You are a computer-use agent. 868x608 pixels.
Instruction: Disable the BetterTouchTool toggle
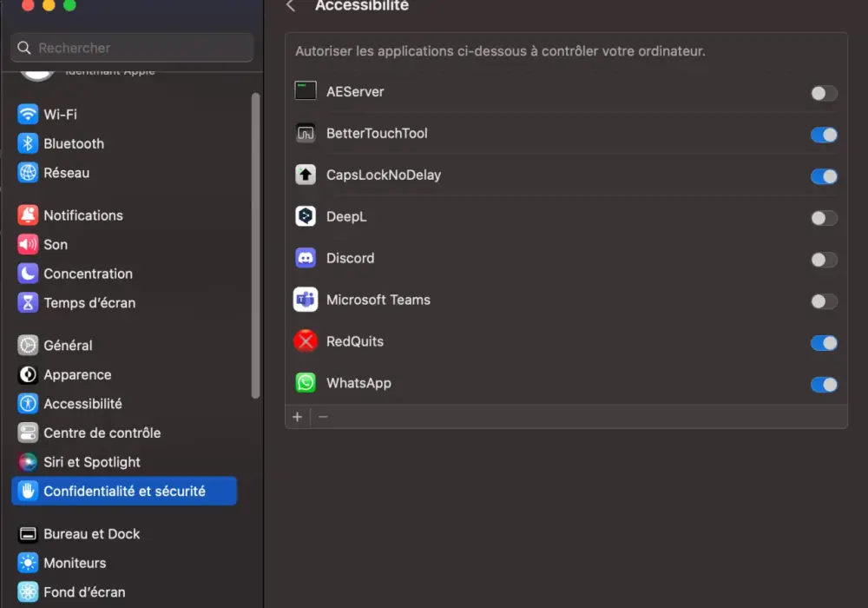coord(824,135)
